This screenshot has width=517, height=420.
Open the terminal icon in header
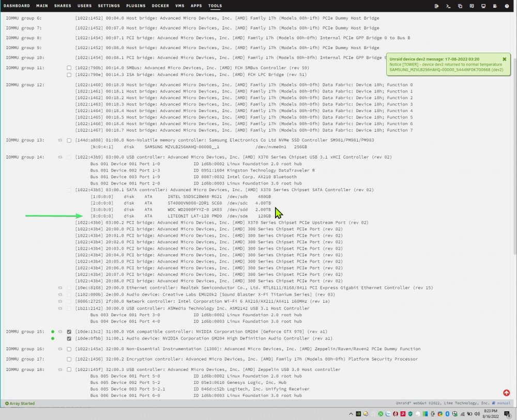coord(448,6)
